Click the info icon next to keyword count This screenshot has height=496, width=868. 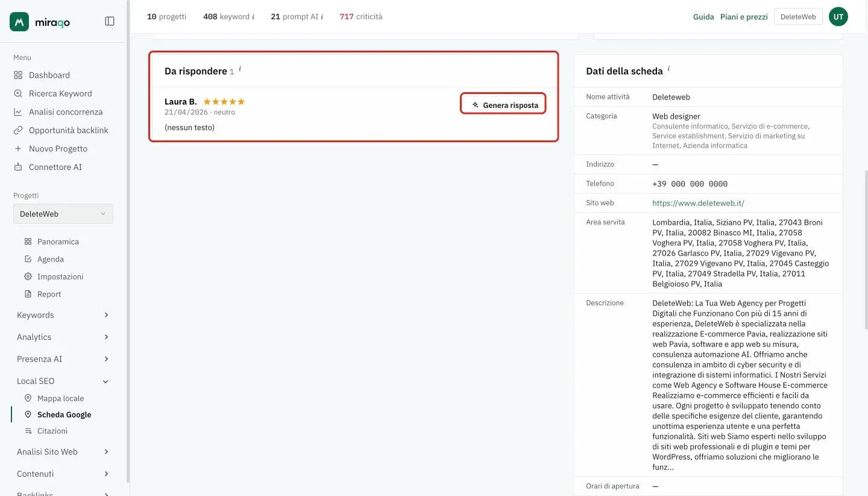pyautogui.click(x=253, y=17)
